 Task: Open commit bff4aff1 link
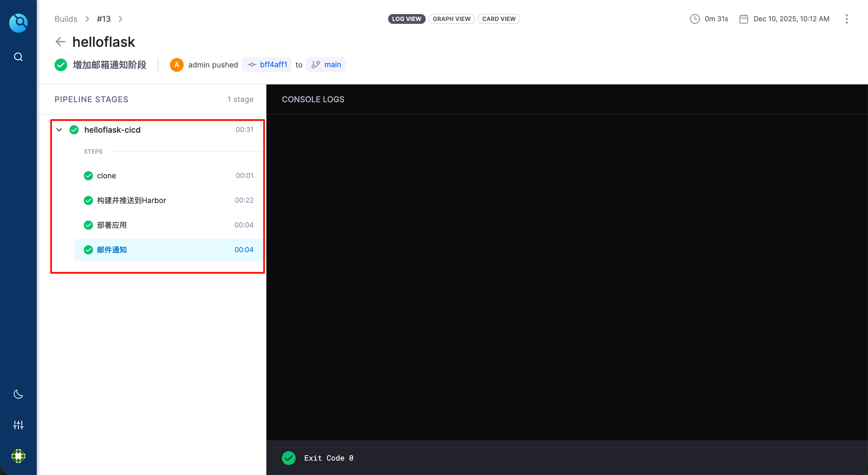click(273, 65)
